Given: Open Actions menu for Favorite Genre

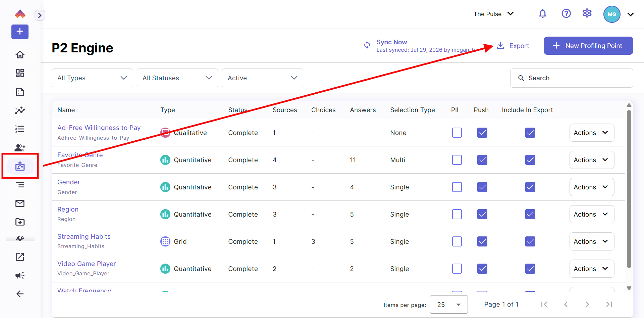Looking at the screenshot, I should pyautogui.click(x=592, y=160).
